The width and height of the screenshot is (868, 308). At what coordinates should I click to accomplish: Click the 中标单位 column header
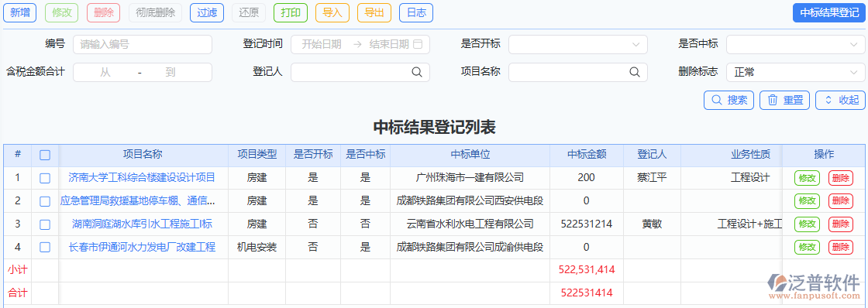point(470,155)
